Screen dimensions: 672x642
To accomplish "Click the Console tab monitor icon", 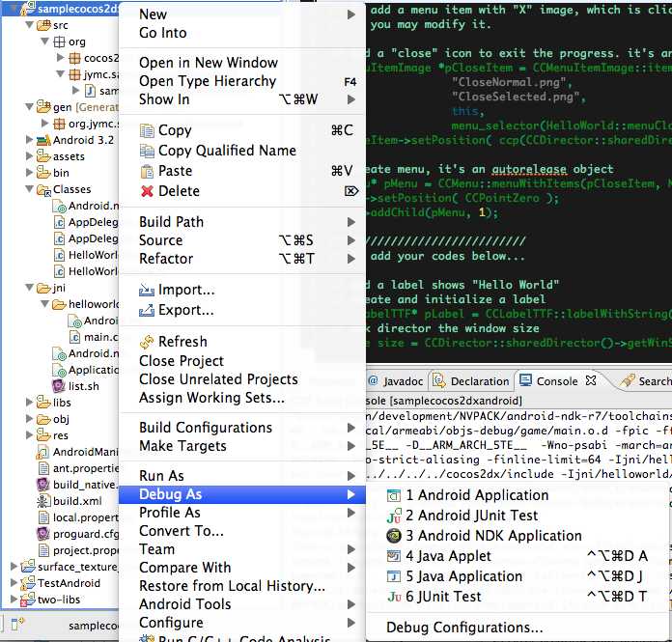I will (525, 380).
